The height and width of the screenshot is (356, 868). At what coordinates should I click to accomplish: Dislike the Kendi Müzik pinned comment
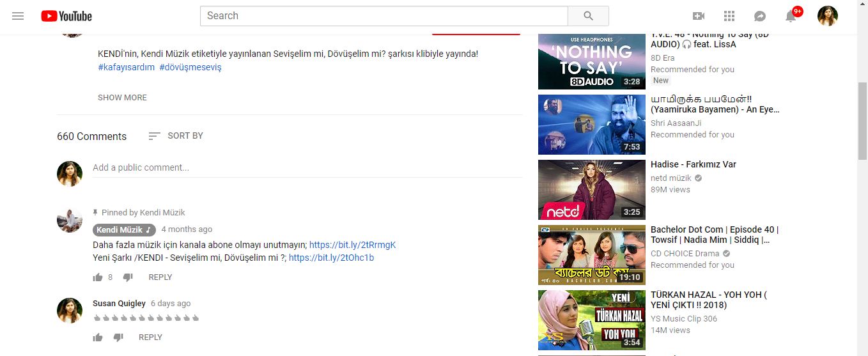128,277
